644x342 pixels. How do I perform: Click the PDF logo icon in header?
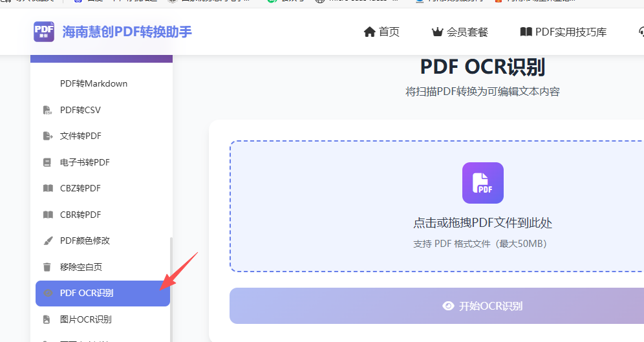(x=43, y=32)
